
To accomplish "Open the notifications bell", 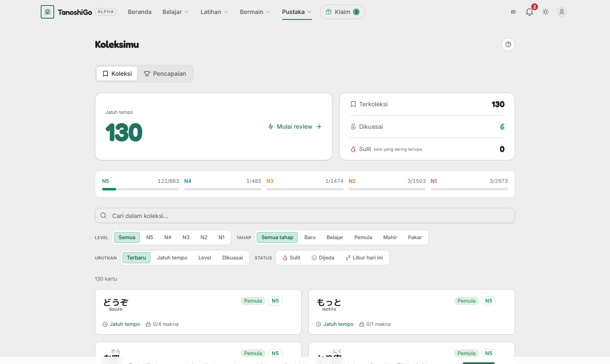I will [x=530, y=12].
